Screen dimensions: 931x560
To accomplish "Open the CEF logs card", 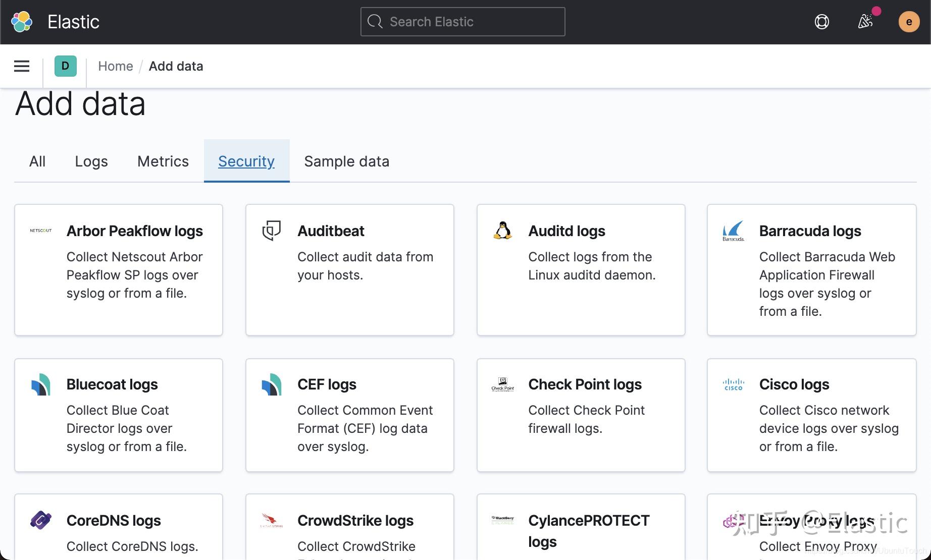I will (x=349, y=415).
